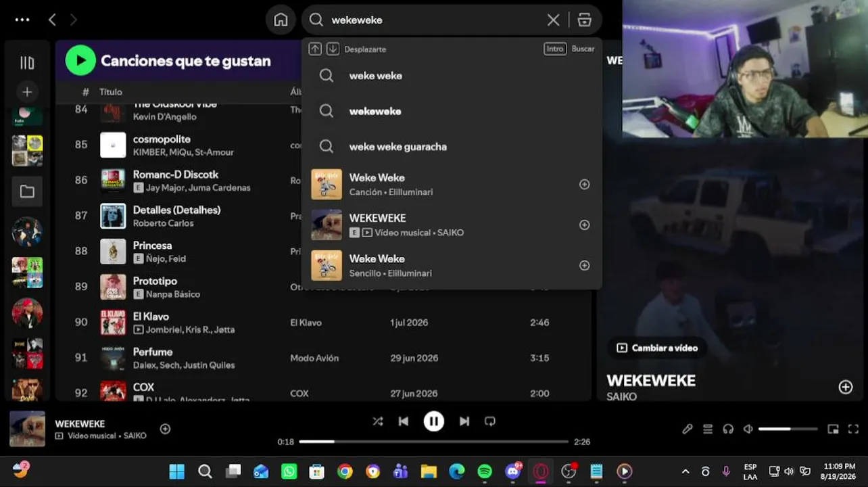This screenshot has width=868, height=487.
Task: Go back with the left arrow
Action: [52, 20]
